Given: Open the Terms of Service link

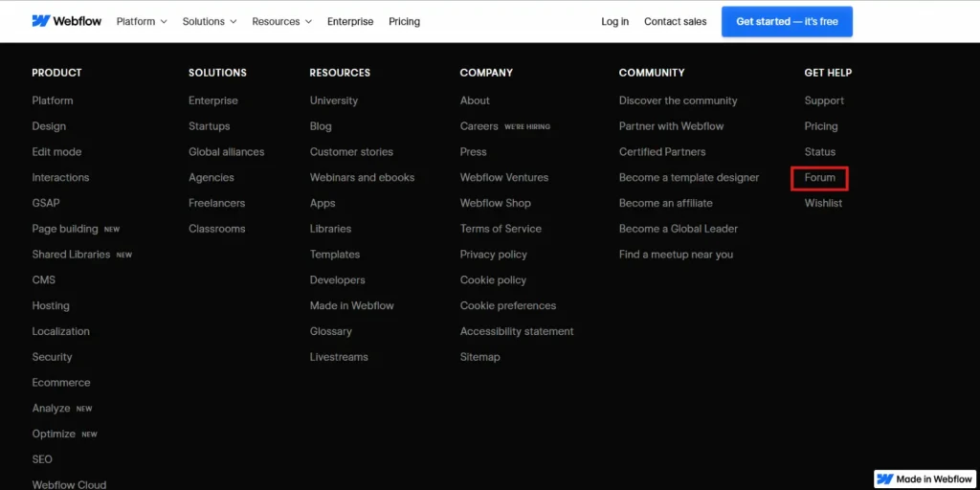Looking at the screenshot, I should pos(501,229).
